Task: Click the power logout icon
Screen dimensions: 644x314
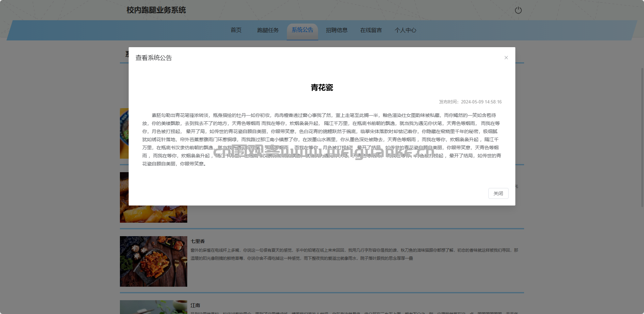Action: pyautogui.click(x=518, y=10)
